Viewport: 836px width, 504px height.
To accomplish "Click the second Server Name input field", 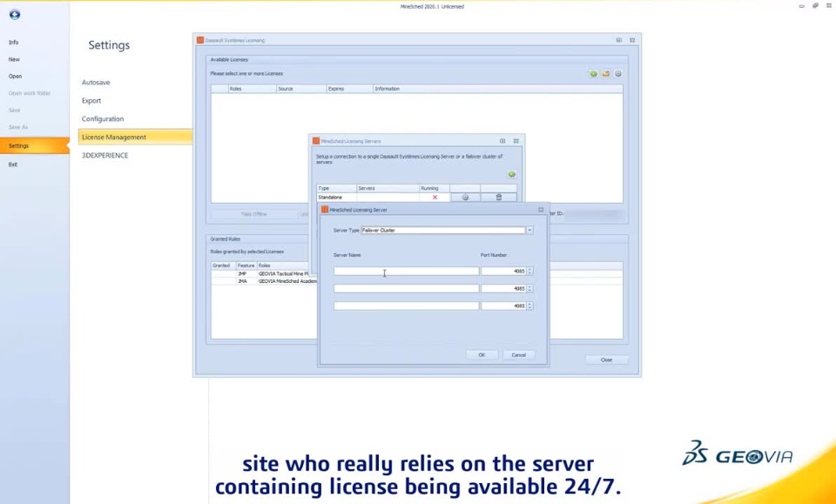I will 407,289.
